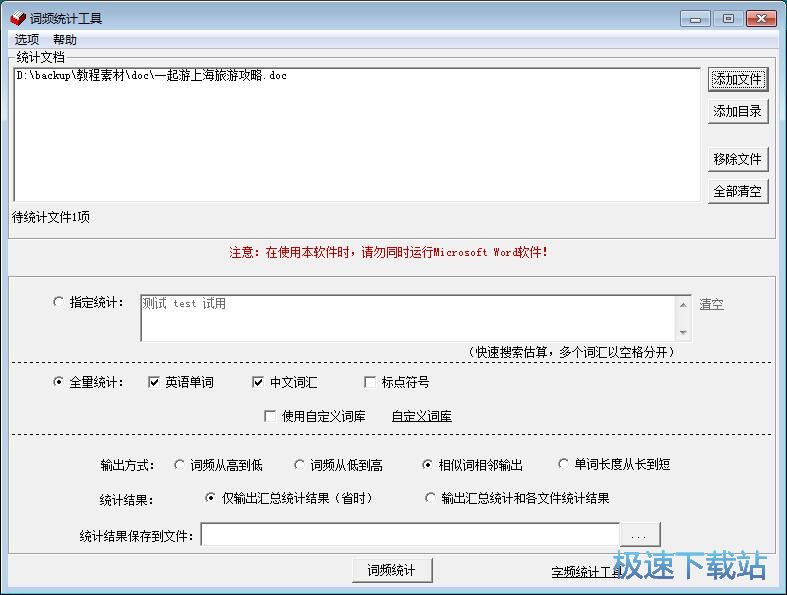The width and height of the screenshot is (787, 595).
Task: Select 词频从低到高 output order
Action: (x=299, y=465)
